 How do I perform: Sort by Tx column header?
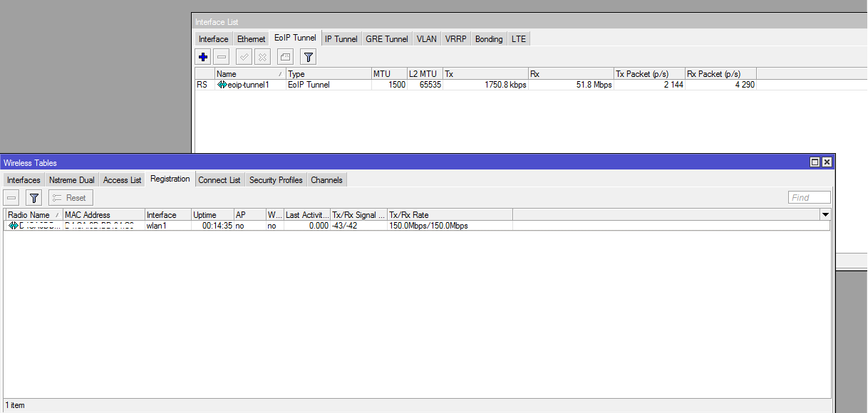click(x=485, y=74)
